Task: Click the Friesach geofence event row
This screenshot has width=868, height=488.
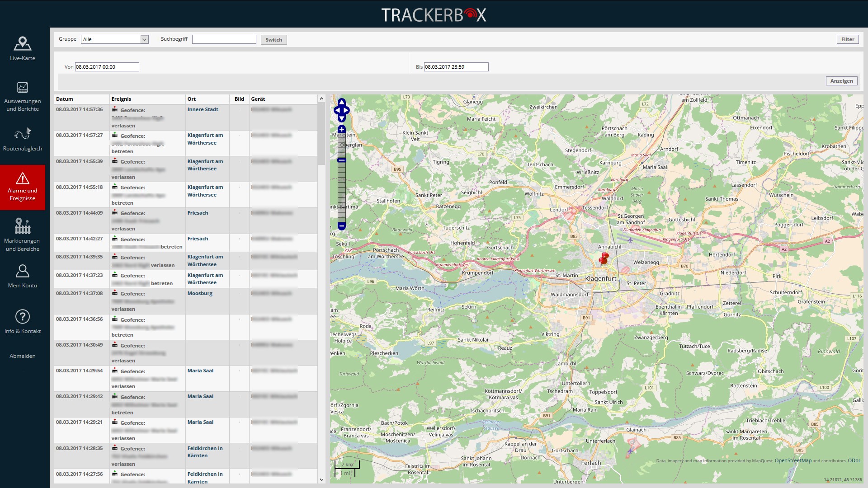Action: click(x=185, y=221)
